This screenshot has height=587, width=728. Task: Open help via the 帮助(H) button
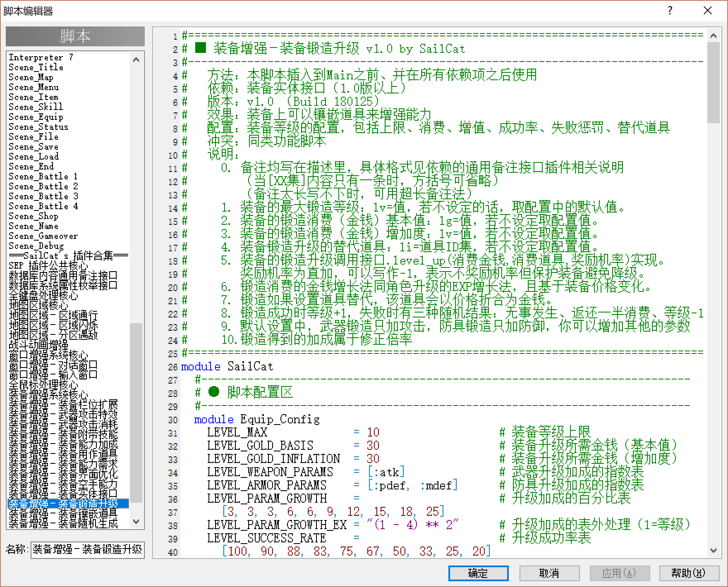tap(689, 573)
